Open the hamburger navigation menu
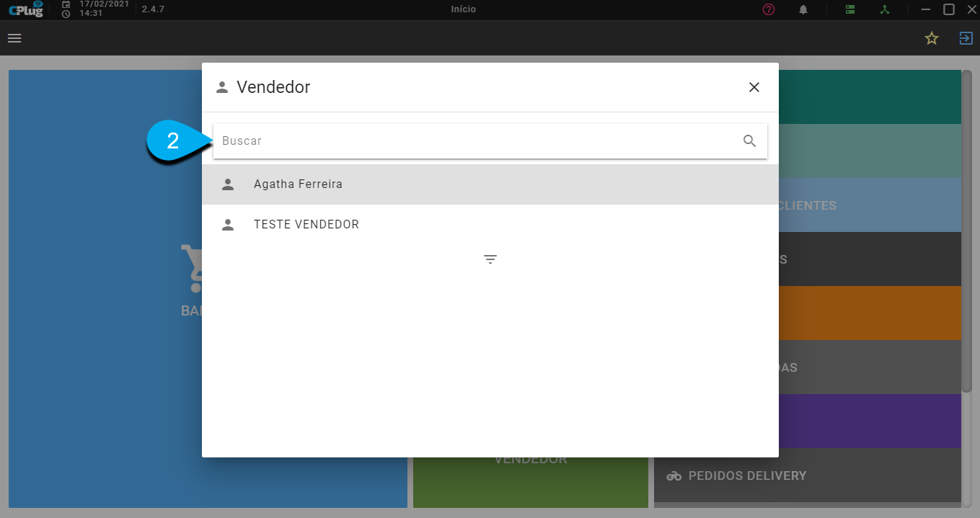980x518 pixels. [14, 38]
